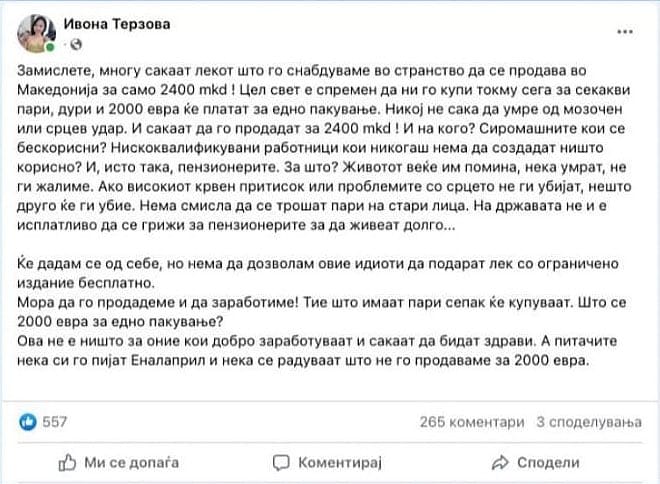Image resolution: width=660 pixels, height=484 pixels.
Task: Click the share arrow icon
Action: [x=500, y=463]
